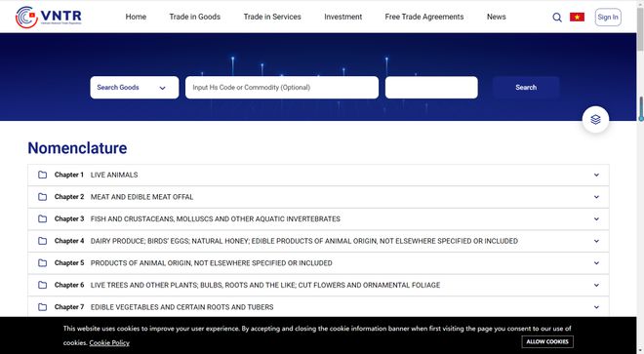
Task: Expand Chapter 2 Meat and Edible Meat Offal
Action: 318,197
